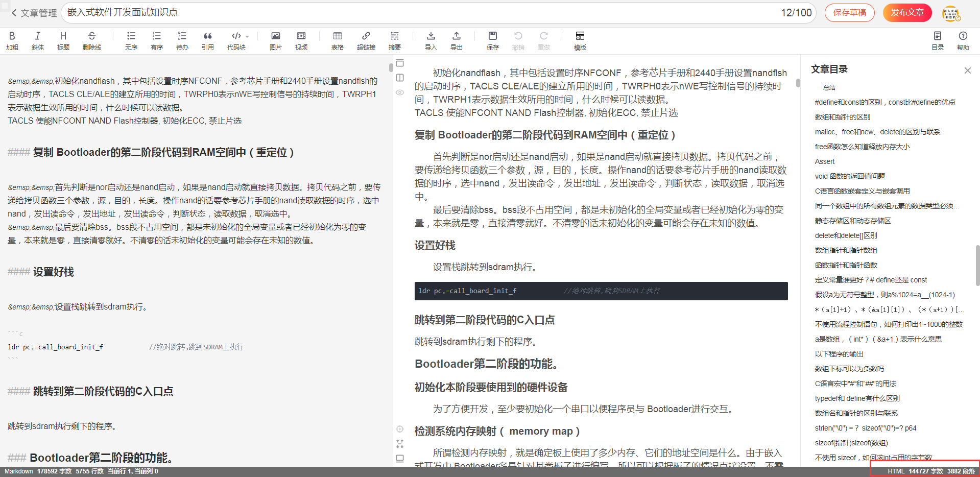Insert a table (表格)
This screenshot has height=477, width=980.
click(x=338, y=40)
